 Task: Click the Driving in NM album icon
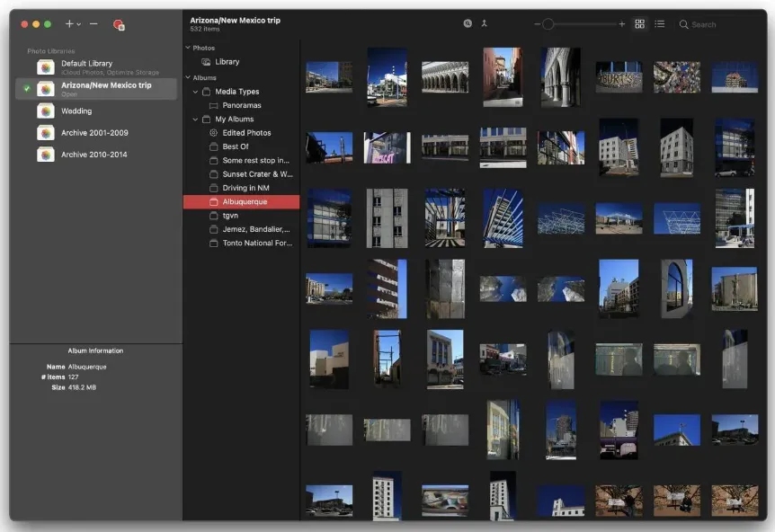click(x=213, y=188)
